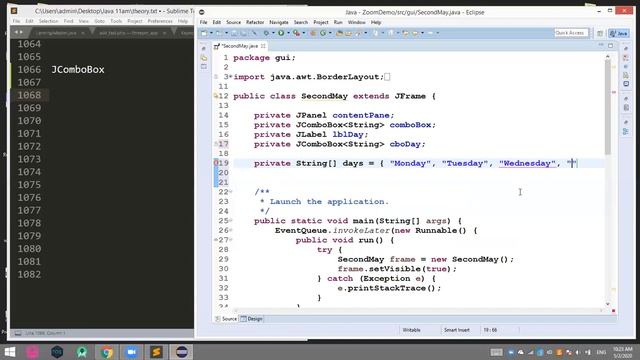Click the error marker on line 19

[x=216, y=163]
